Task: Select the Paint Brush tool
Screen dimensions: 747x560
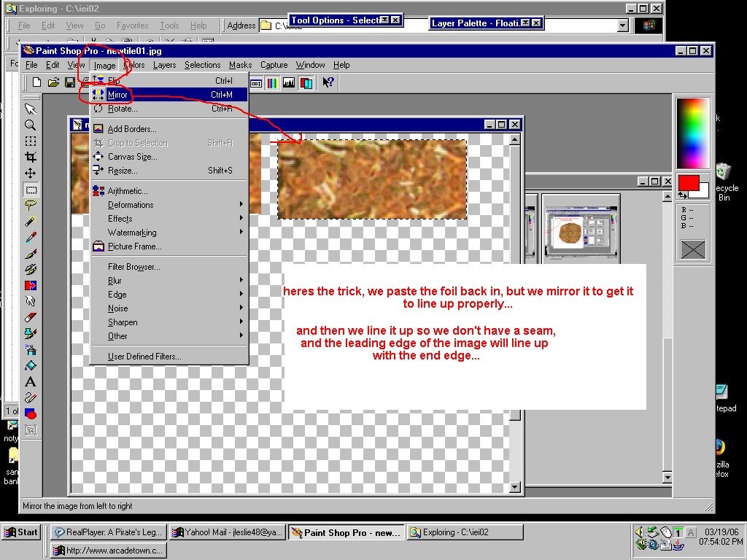Action: coord(31,253)
